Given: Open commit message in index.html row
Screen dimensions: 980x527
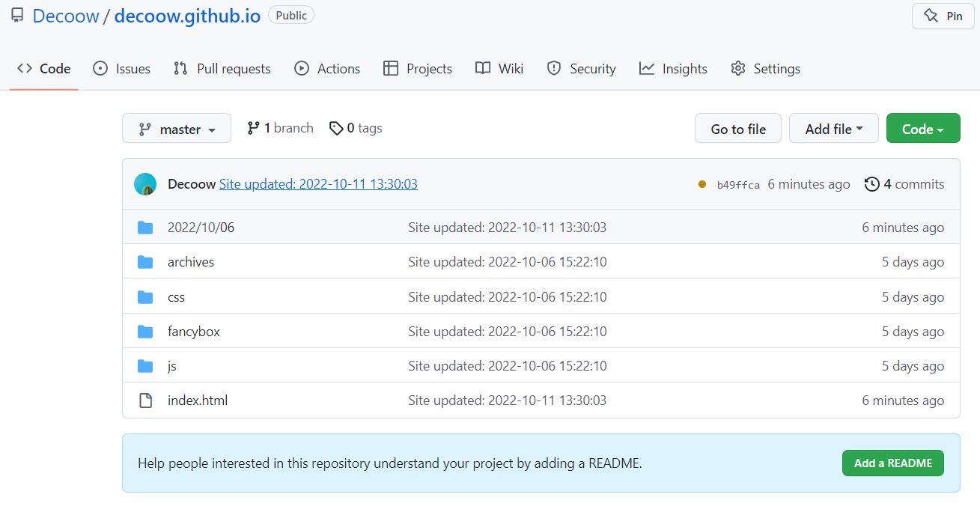Looking at the screenshot, I should point(507,400).
